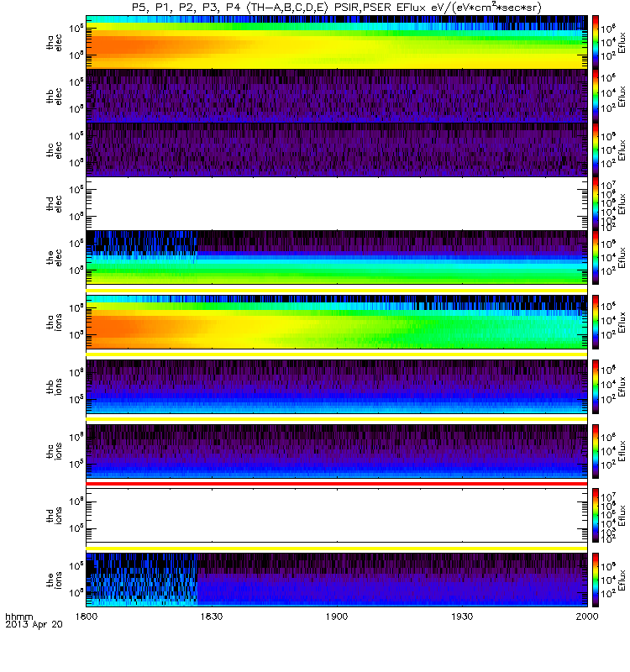Click the Eflux label beside thd ions color bar
This screenshot has width=630, height=672.
pyautogui.click(x=622, y=516)
